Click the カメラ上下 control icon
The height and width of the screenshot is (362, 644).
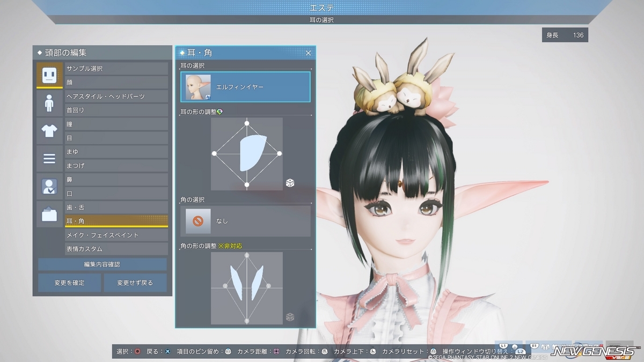click(x=373, y=351)
